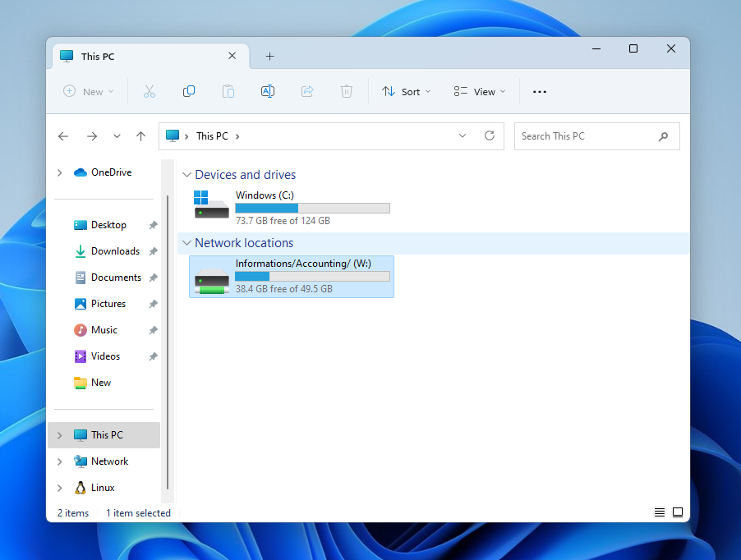The image size is (741, 560).
Task: Click the Copy icon in toolbar
Action: (x=189, y=92)
